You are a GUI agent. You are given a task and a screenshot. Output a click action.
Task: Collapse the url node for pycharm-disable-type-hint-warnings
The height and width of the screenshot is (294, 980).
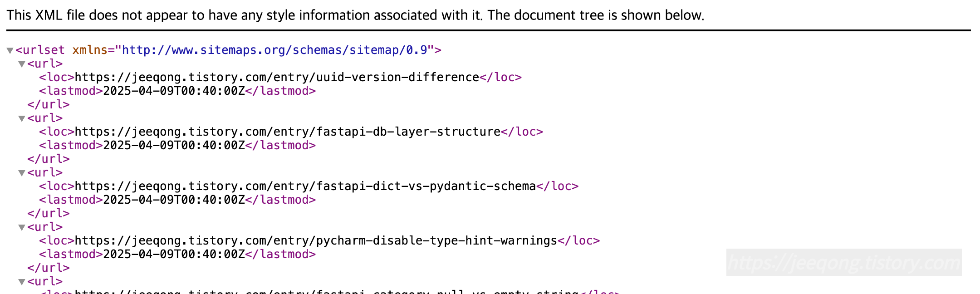pyautogui.click(x=21, y=227)
